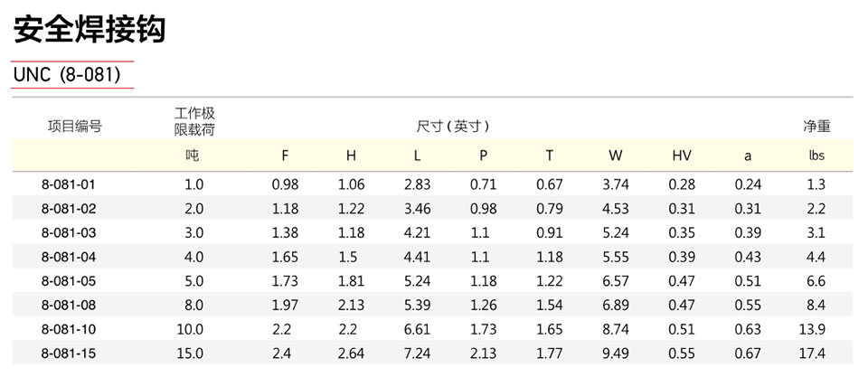The height and width of the screenshot is (377, 868).
Task: Select item number 8-081-01
Action: click(x=69, y=184)
